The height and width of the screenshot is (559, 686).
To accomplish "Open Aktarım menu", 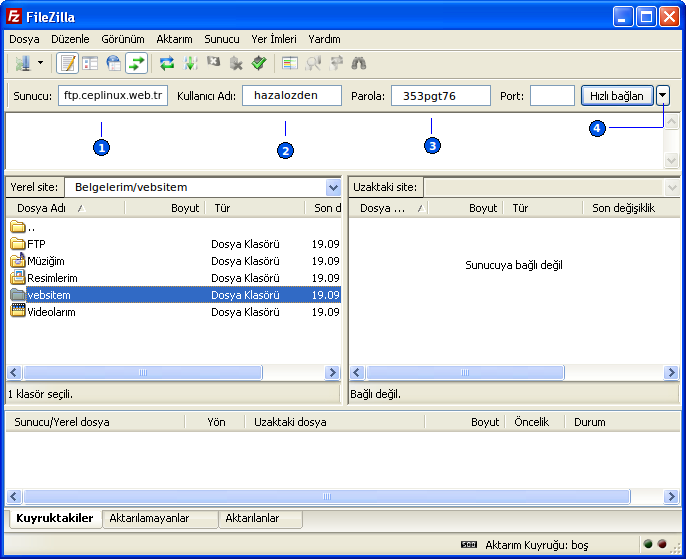I will (175, 39).
